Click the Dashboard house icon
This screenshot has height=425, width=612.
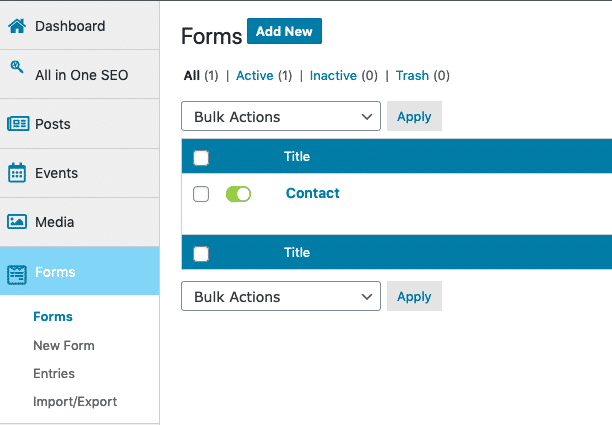(17, 26)
